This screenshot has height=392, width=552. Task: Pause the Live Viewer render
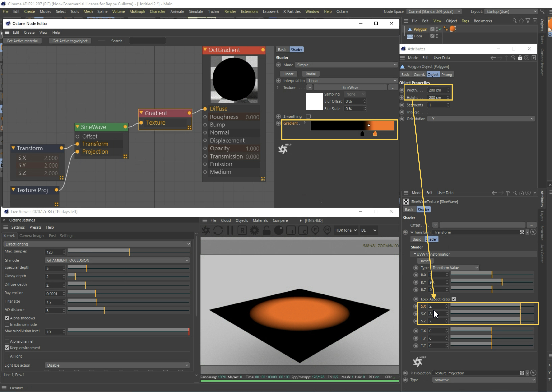[230, 230]
